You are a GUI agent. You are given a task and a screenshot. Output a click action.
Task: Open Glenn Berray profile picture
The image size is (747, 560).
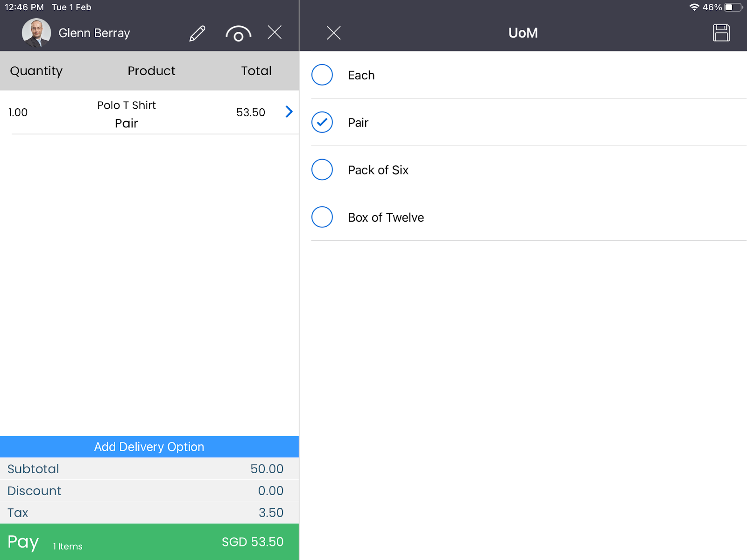pyautogui.click(x=36, y=33)
